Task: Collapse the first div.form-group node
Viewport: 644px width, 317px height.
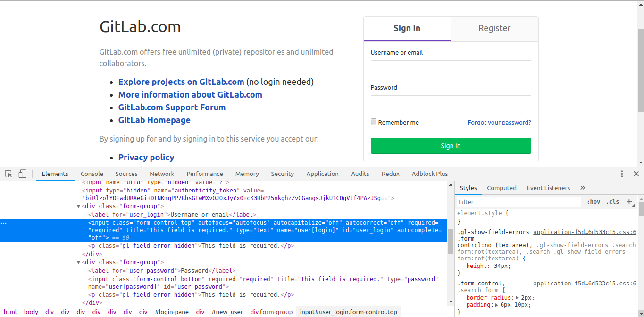Action: pos(78,206)
